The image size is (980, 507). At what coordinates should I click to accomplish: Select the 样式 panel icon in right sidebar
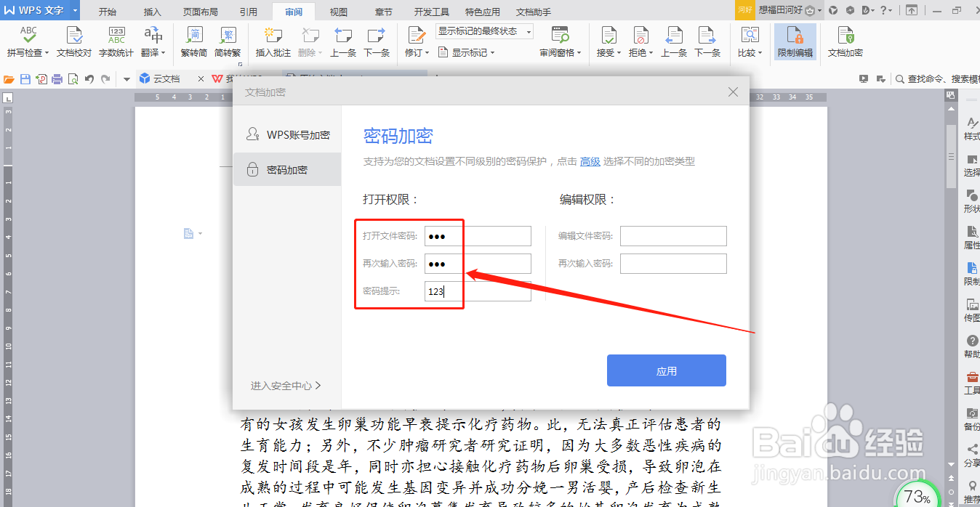[971, 131]
